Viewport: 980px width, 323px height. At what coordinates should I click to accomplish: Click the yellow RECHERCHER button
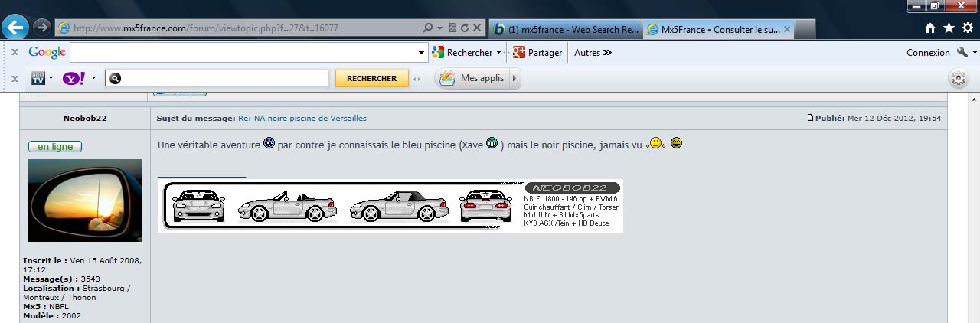[x=371, y=78]
